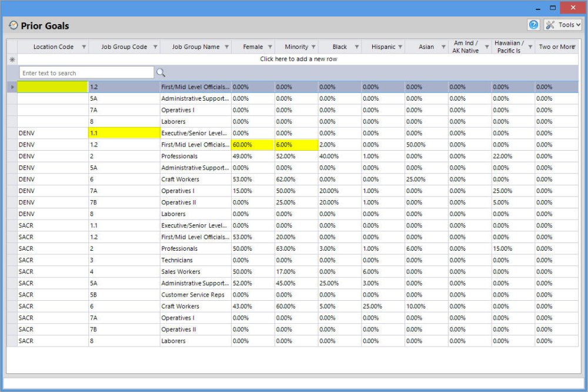Open the Female column filter dropdown
Screen dimensions: 588x392
(271, 46)
